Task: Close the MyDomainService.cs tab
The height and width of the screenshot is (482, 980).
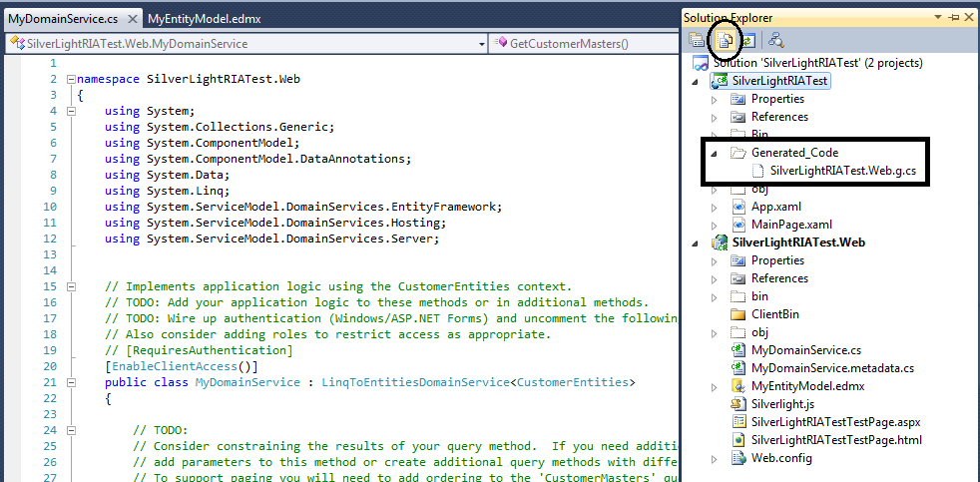Action: (132, 19)
